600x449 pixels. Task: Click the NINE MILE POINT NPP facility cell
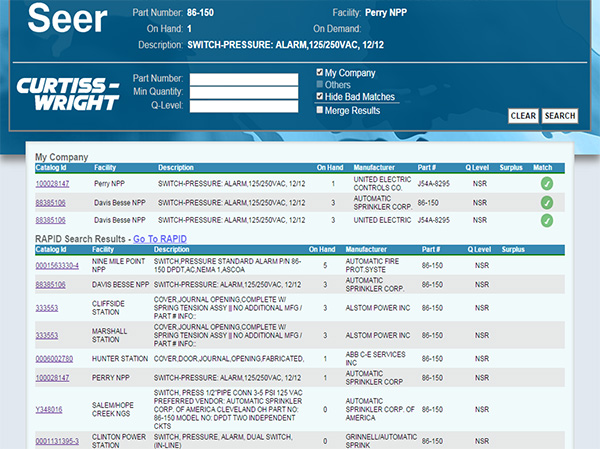click(x=118, y=265)
